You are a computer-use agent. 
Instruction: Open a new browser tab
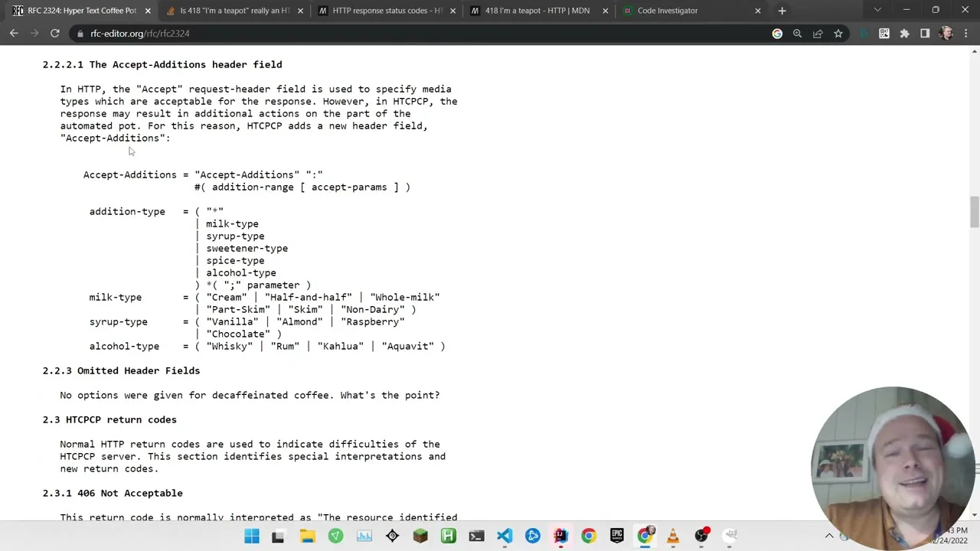(782, 11)
